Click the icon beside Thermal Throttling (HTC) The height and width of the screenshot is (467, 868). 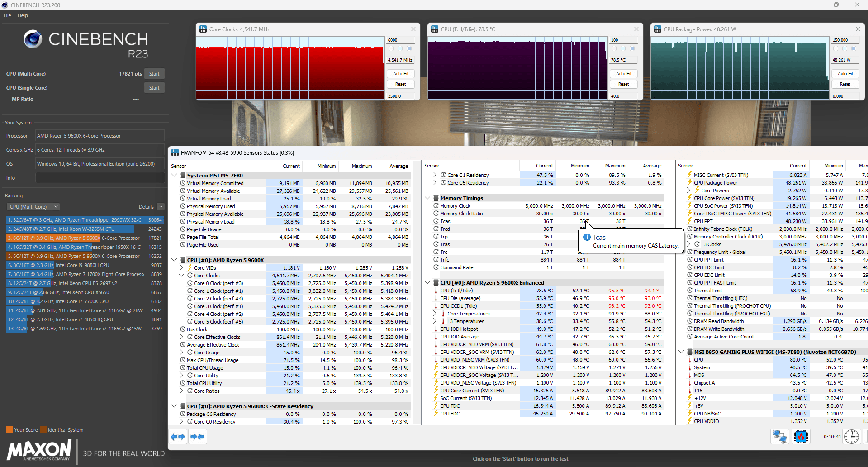[690, 298]
